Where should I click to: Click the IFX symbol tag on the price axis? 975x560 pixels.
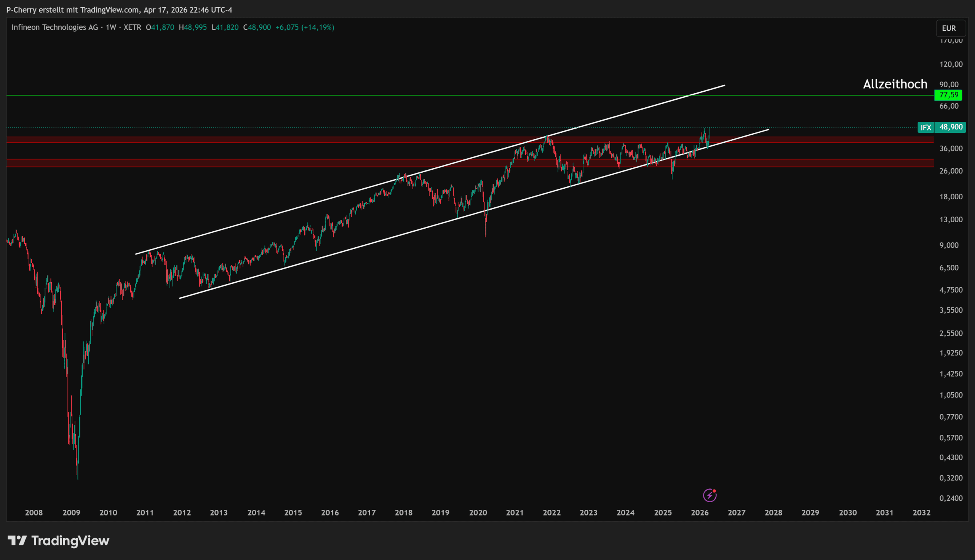[925, 127]
